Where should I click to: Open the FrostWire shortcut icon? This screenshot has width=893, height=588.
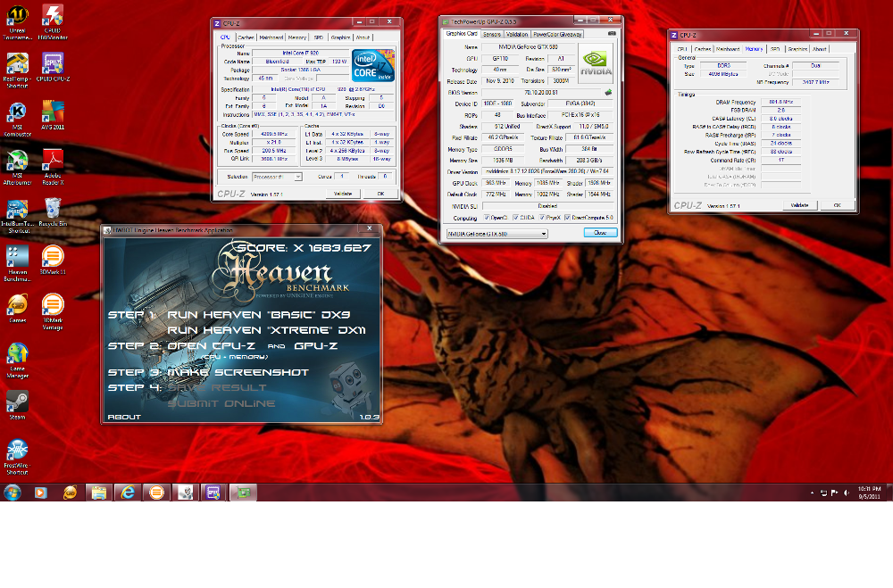pos(17,457)
